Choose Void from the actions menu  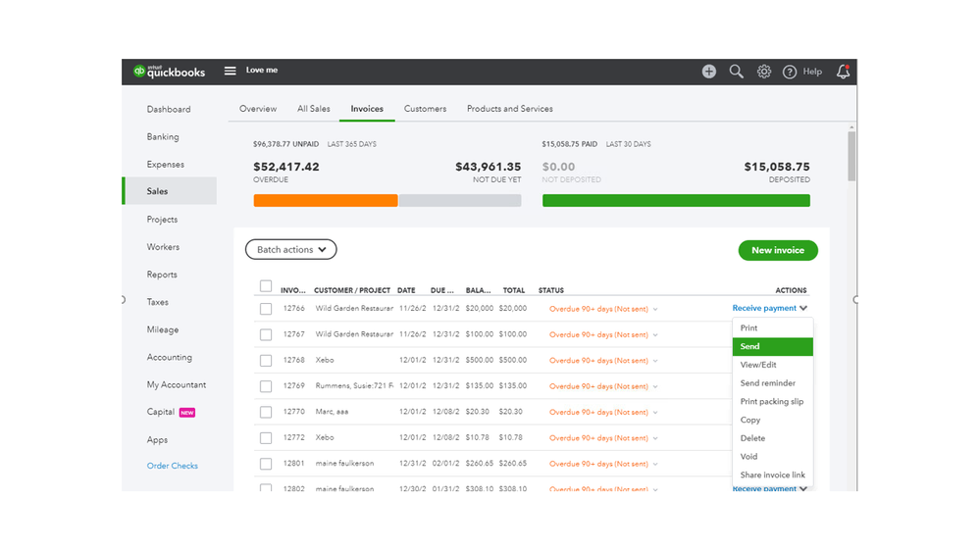pos(772,457)
